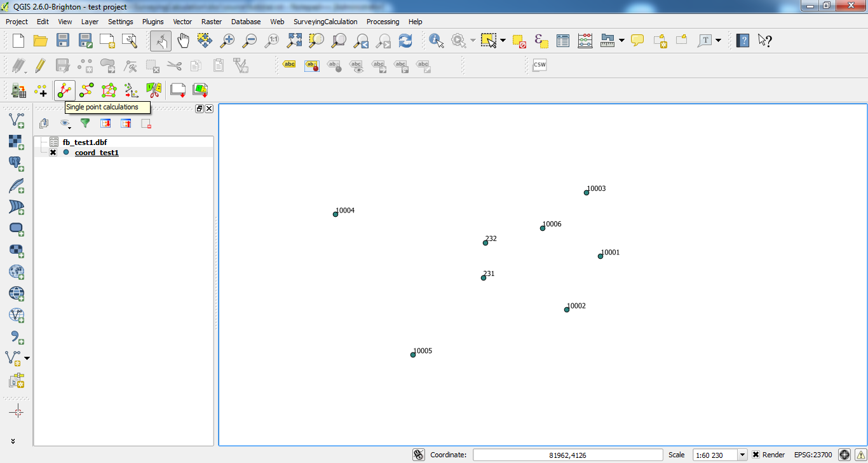Click Zoom Full extent icon
Viewport: 868px width, 463px height.
click(294, 41)
